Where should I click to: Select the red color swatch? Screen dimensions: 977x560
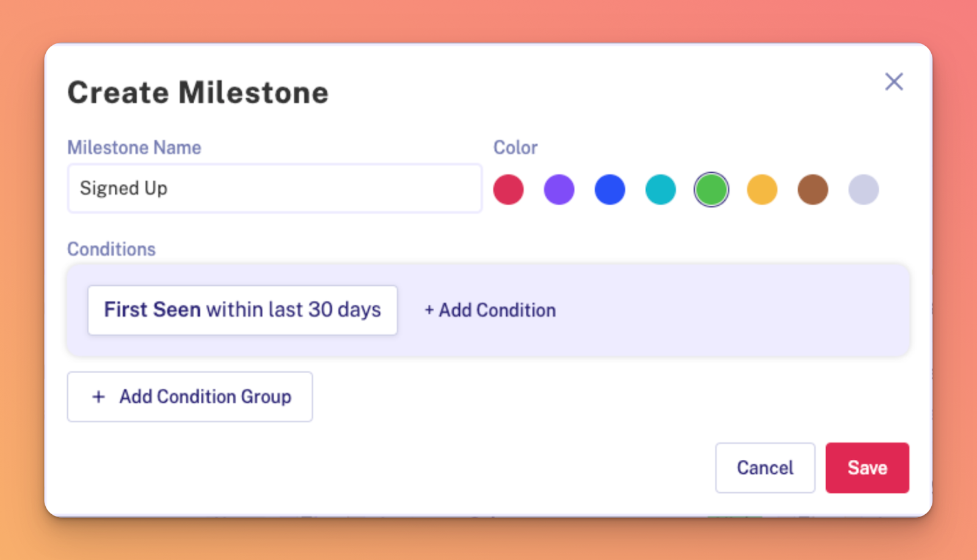pos(509,189)
